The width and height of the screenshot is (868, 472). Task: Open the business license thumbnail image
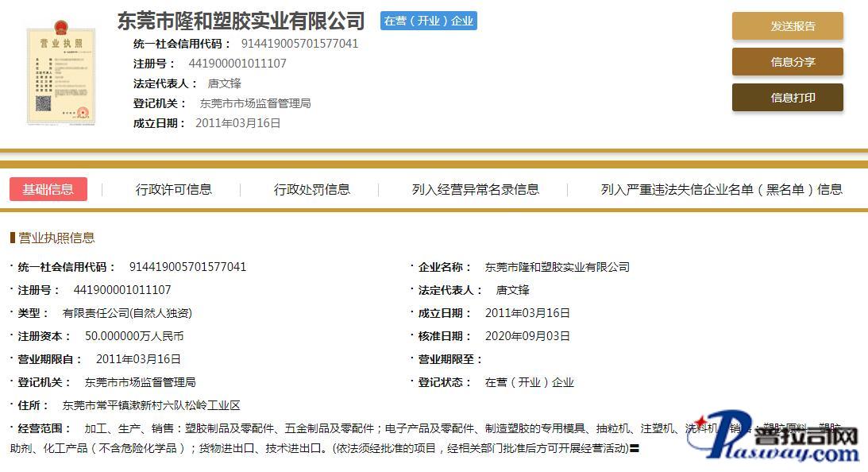tap(60, 76)
